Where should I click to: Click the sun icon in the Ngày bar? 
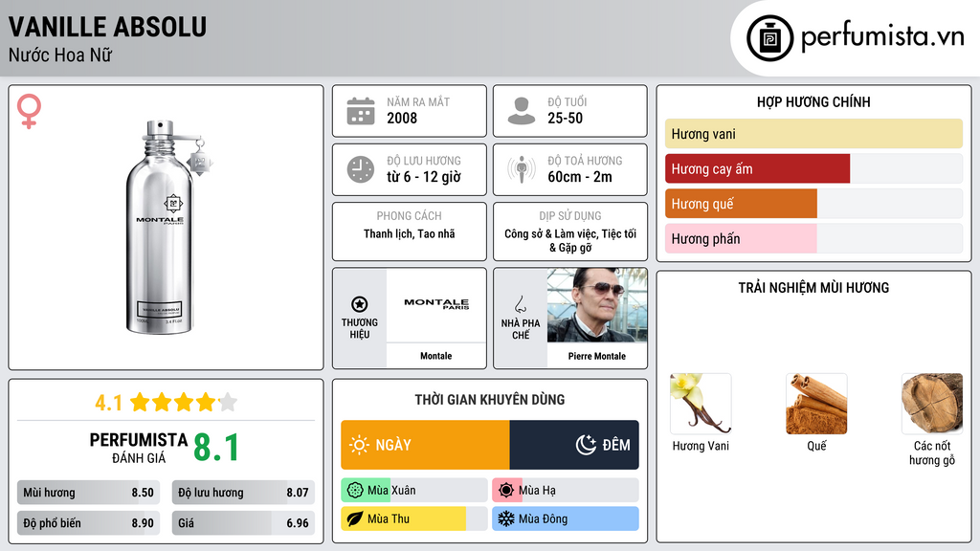[x=359, y=445]
